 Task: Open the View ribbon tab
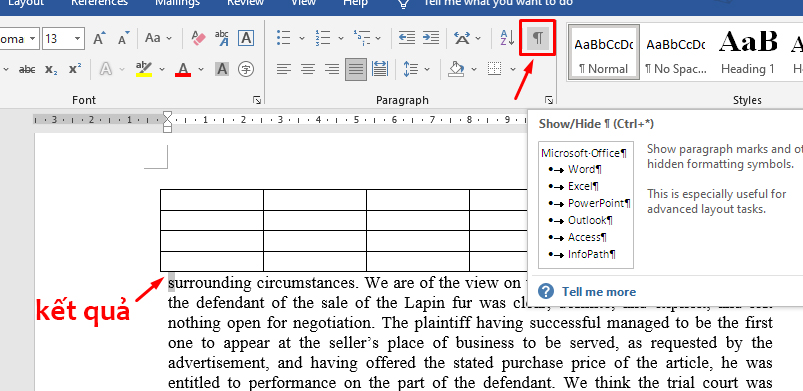[303, 3]
